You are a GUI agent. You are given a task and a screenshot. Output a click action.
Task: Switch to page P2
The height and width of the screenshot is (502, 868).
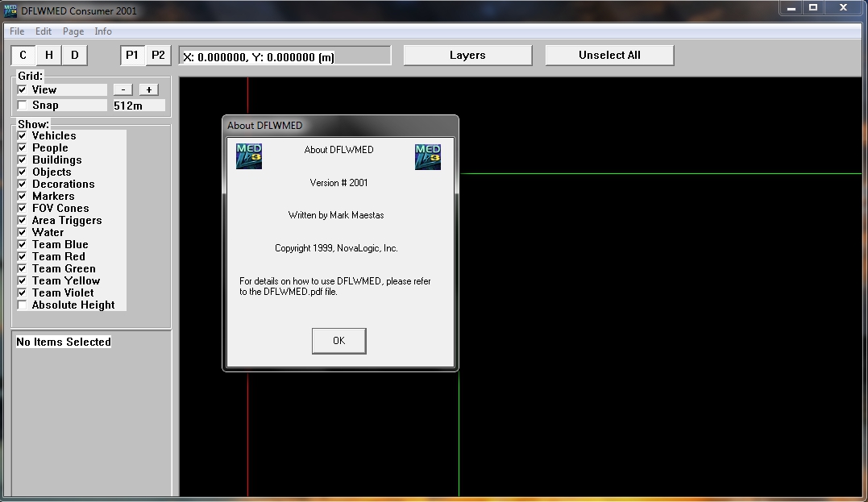pos(158,56)
